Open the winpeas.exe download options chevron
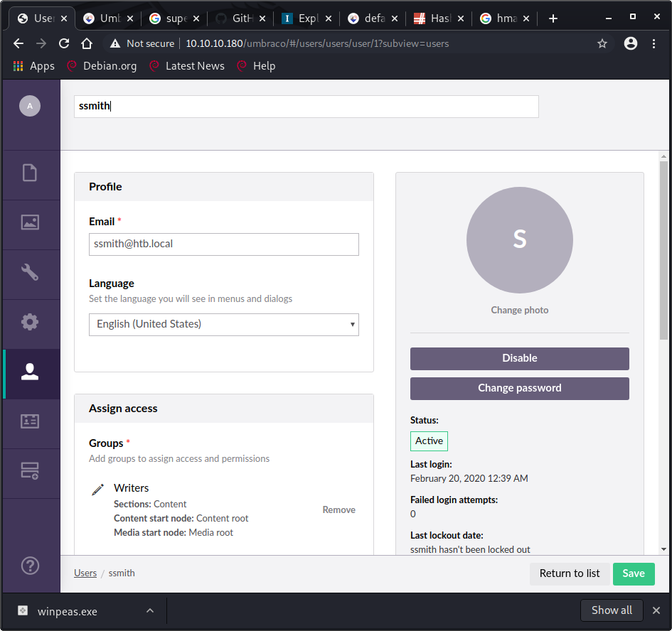This screenshot has width=672, height=631. (x=150, y=610)
